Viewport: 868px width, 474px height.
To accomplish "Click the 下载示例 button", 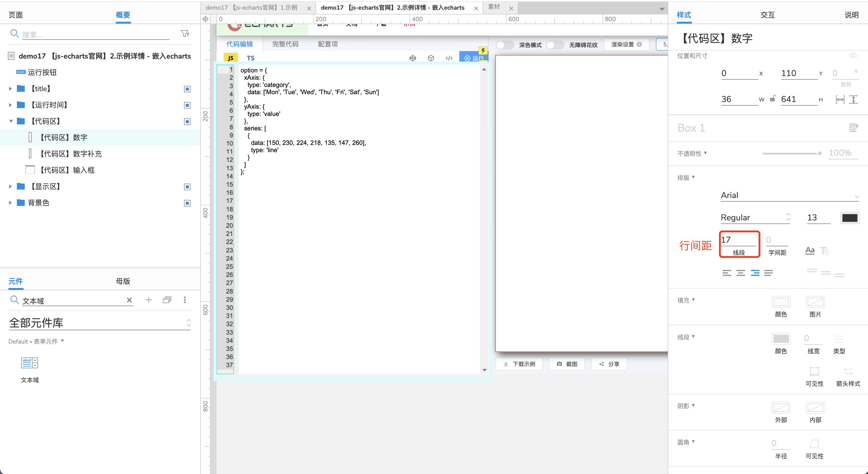I will (x=519, y=364).
